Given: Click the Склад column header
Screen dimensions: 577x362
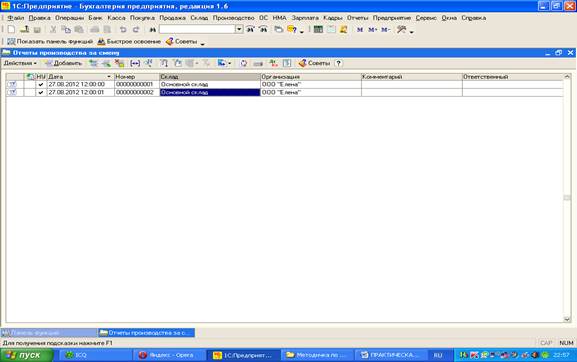Looking at the screenshot, I should 210,77.
